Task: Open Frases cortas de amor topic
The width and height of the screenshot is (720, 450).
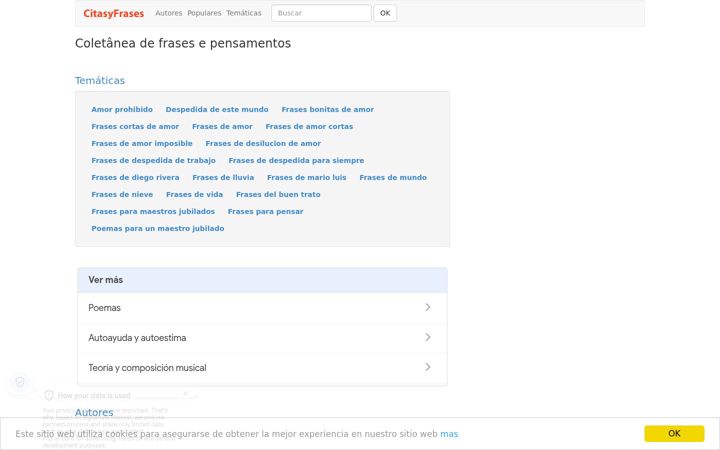Action: 135,126
